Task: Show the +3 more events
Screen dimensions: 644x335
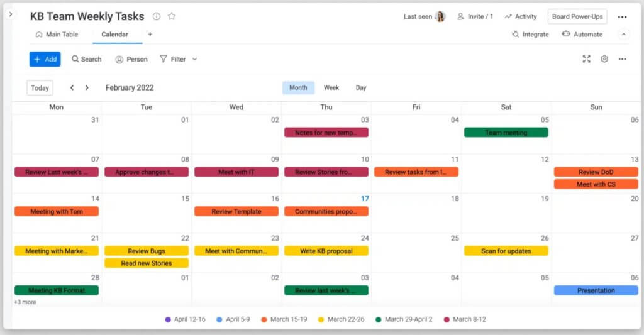Action: 25,302
